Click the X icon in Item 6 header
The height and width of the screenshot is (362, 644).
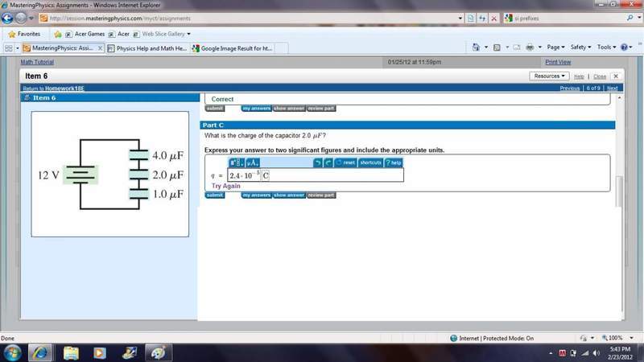[x=616, y=76]
